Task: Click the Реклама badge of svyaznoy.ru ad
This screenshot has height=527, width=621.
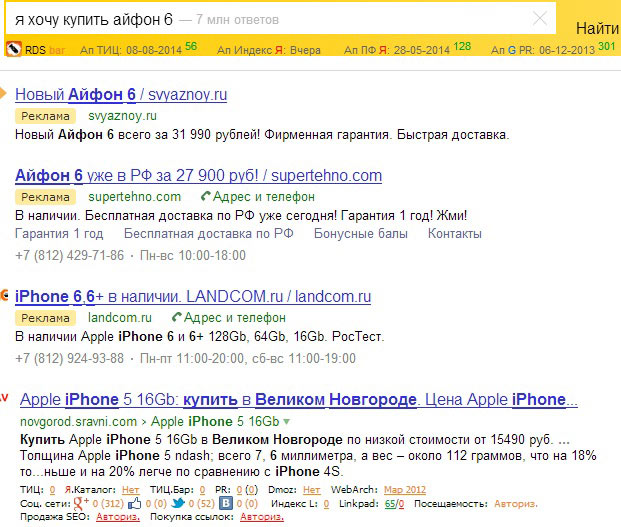Action: point(45,116)
